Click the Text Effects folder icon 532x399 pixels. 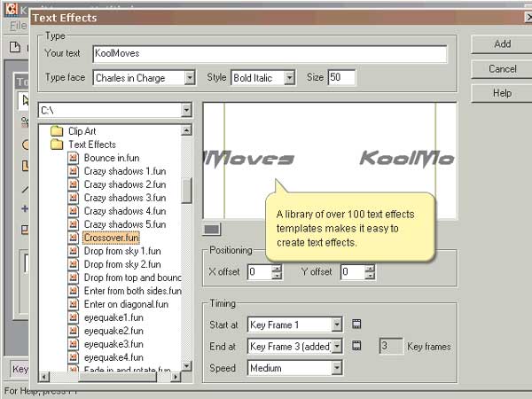[x=57, y=145]
